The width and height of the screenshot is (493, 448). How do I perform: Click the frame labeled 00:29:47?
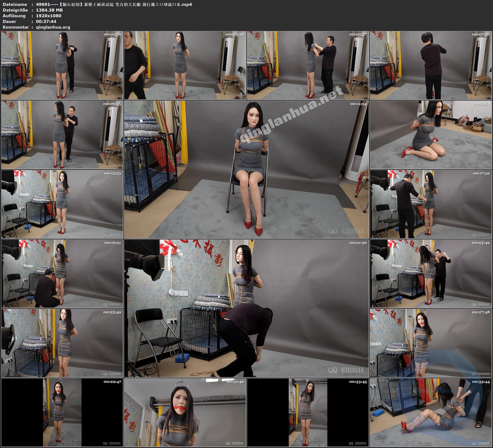62,412
